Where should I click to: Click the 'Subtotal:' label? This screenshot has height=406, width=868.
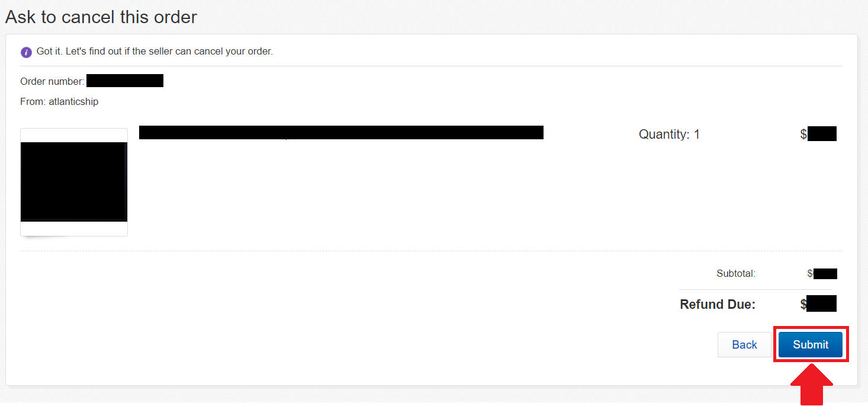(736, 274)
